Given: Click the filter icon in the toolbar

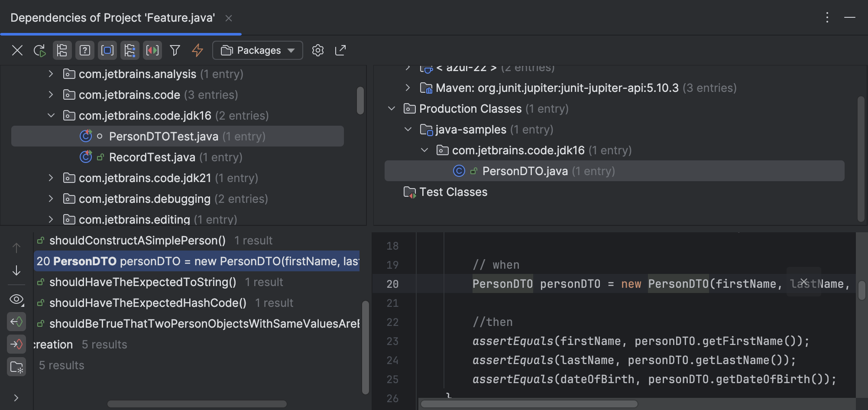Looking at the screenshot, I should coord(175,50).
